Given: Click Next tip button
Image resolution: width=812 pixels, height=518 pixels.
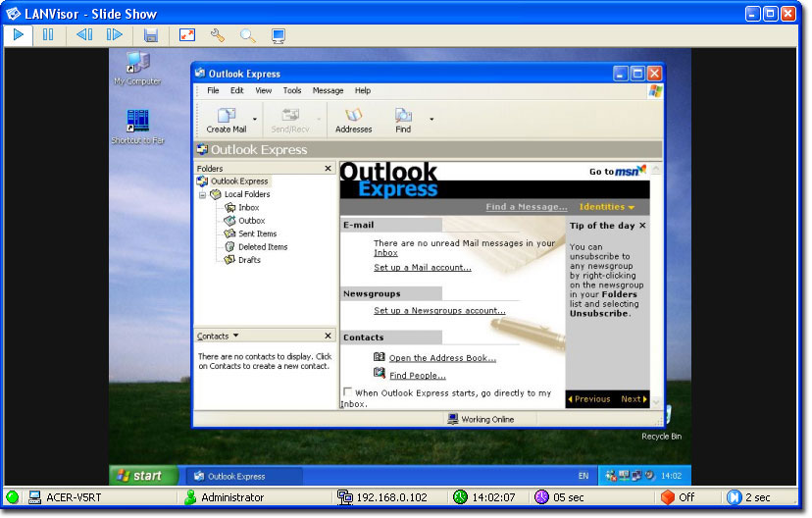Looking at the screenshot, I should coord(634,399).
